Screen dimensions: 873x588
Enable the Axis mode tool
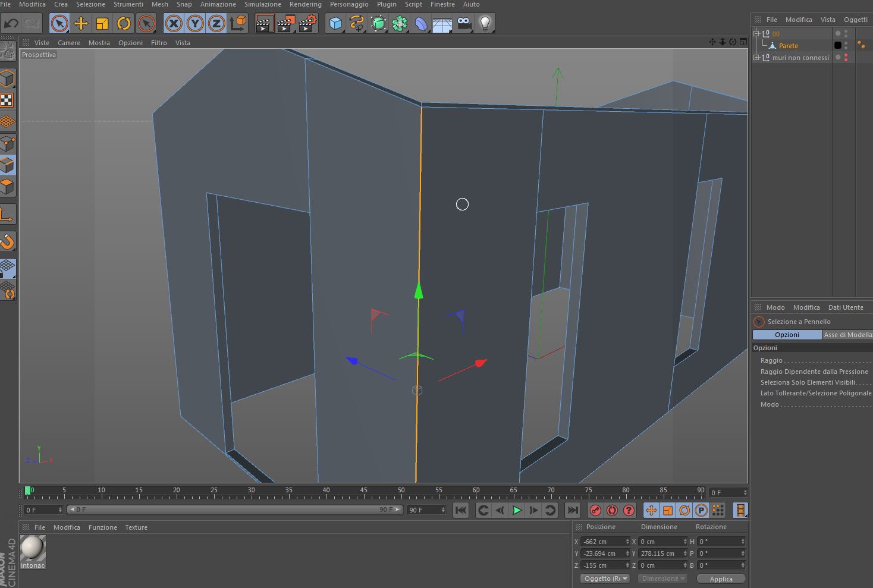click(7, 215)
